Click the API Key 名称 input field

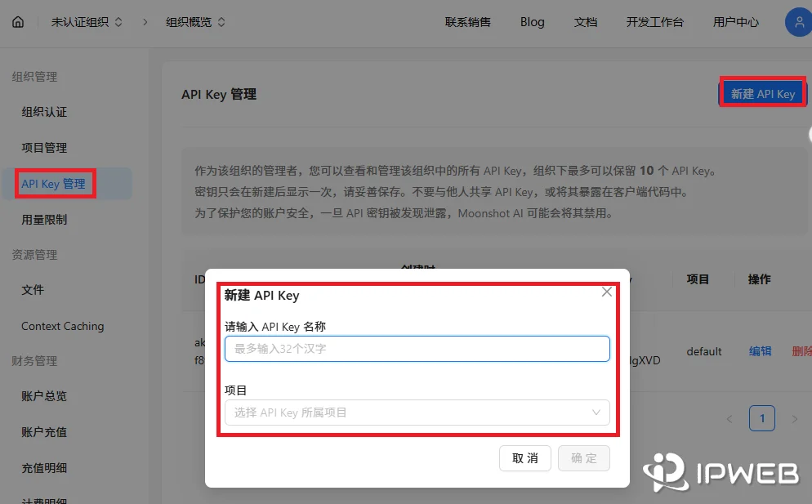(x=417, y=349)
